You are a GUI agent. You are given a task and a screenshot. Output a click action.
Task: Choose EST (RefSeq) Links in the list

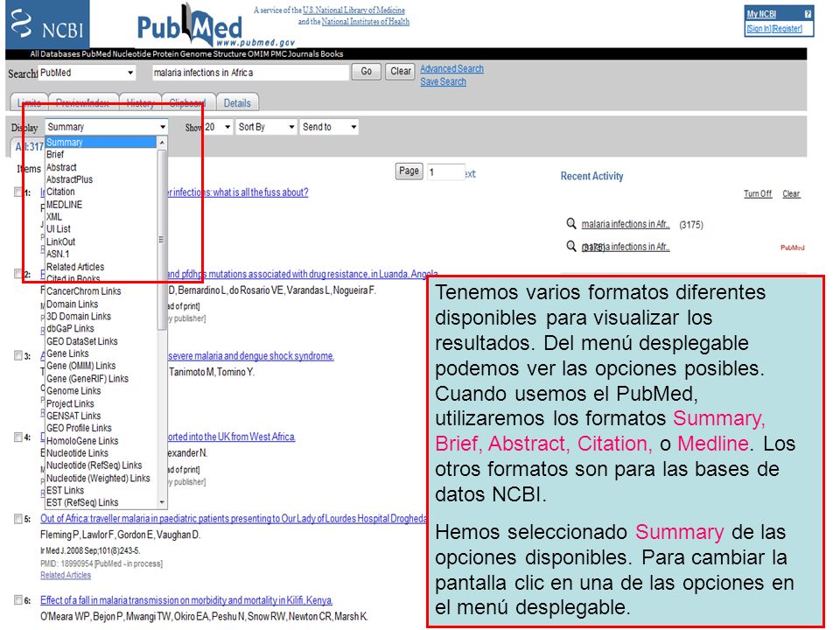(101, 502)
